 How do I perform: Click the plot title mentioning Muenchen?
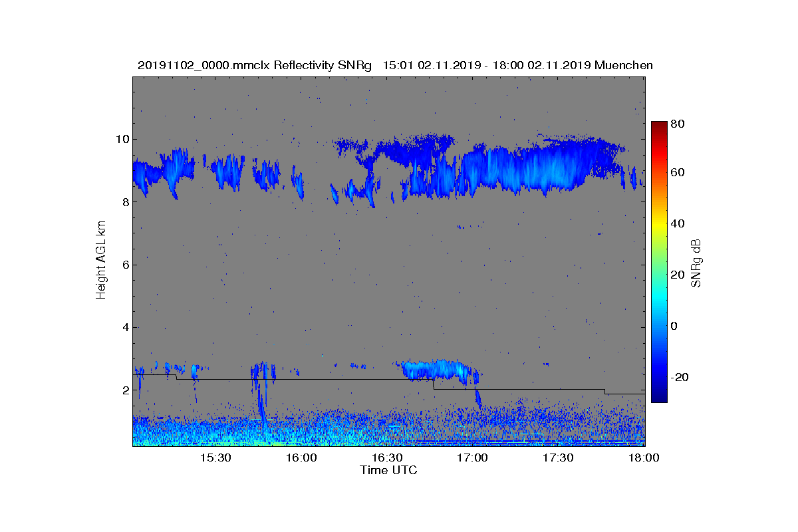coord(395,65)
